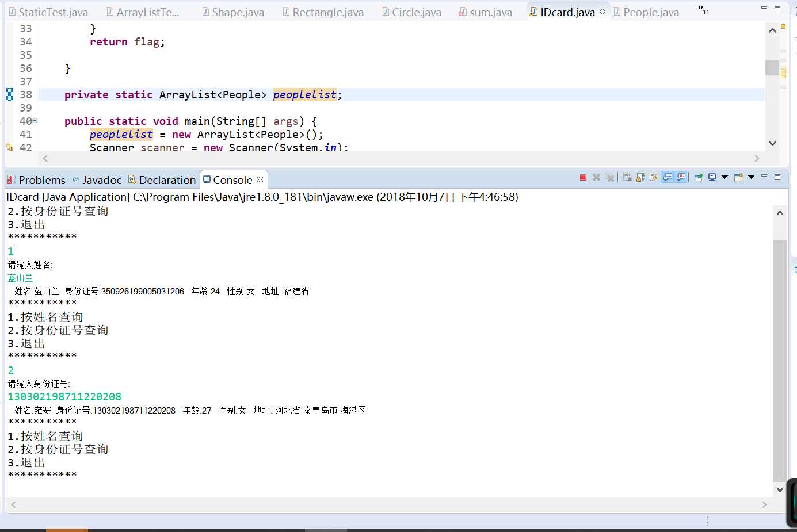Click the console vertical scrollbar thumb
Image resolution: width=797 pixels, height=532 pixels.
[780, 360]
